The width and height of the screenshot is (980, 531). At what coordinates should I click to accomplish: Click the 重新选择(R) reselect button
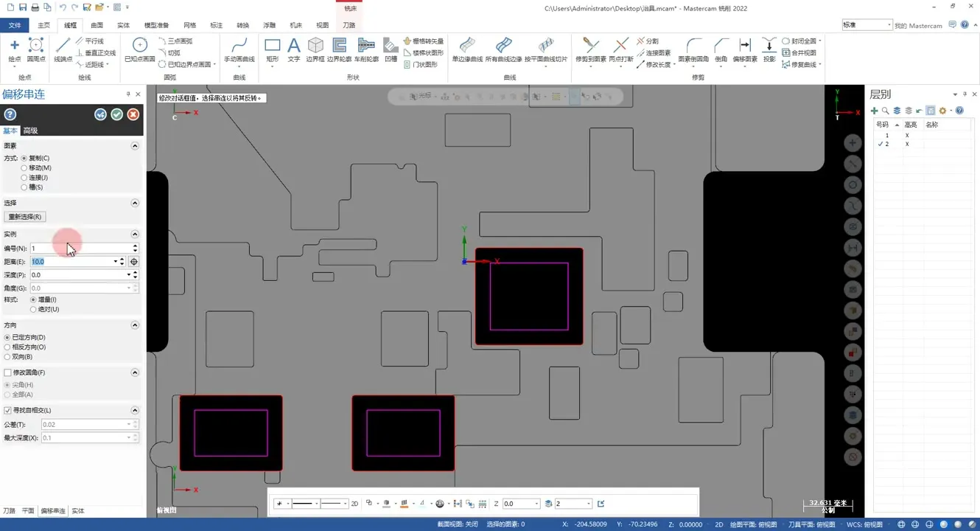(25, 217)
